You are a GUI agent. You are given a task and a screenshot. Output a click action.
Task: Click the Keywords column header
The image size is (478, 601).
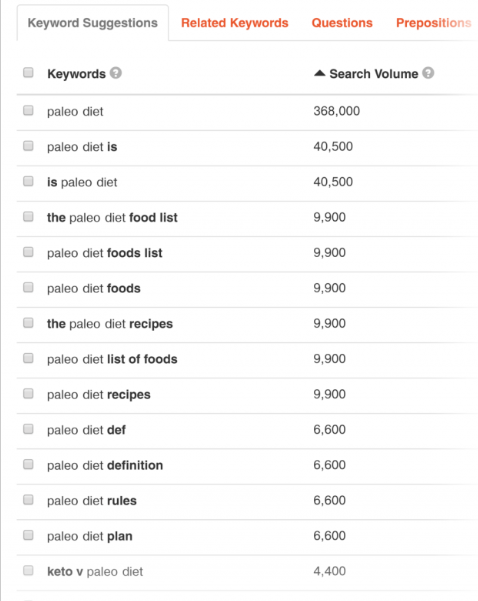(76, 74)
